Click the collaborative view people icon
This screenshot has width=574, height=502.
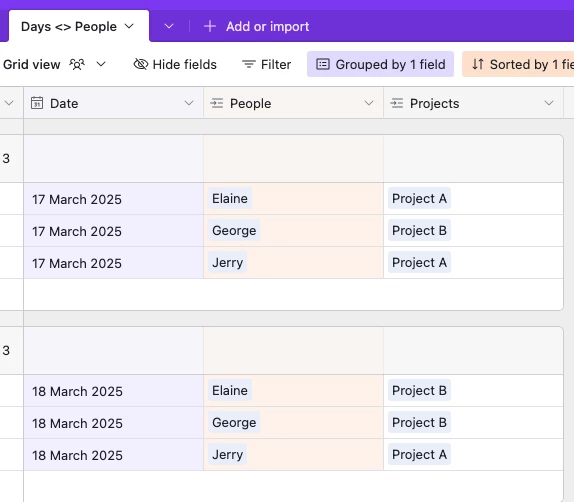[x=77, y=64]
